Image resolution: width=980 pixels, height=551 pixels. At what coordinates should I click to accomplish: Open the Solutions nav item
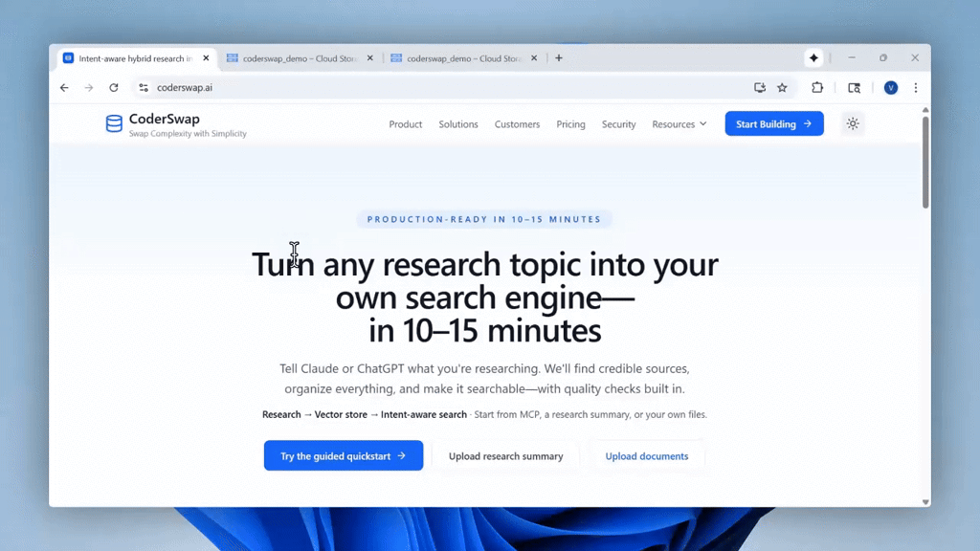point(458,124)
